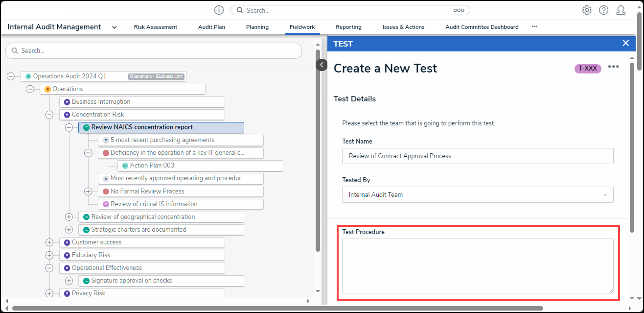Screen dimensions: 644x313
Task: Open the help question mark icon
Action: 603,10
